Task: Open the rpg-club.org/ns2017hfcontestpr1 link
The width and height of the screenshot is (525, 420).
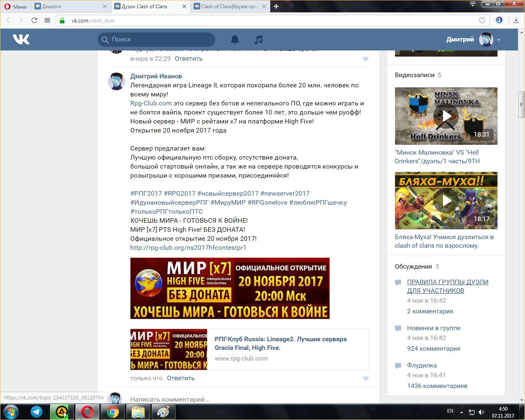Action: pos(188,248)
